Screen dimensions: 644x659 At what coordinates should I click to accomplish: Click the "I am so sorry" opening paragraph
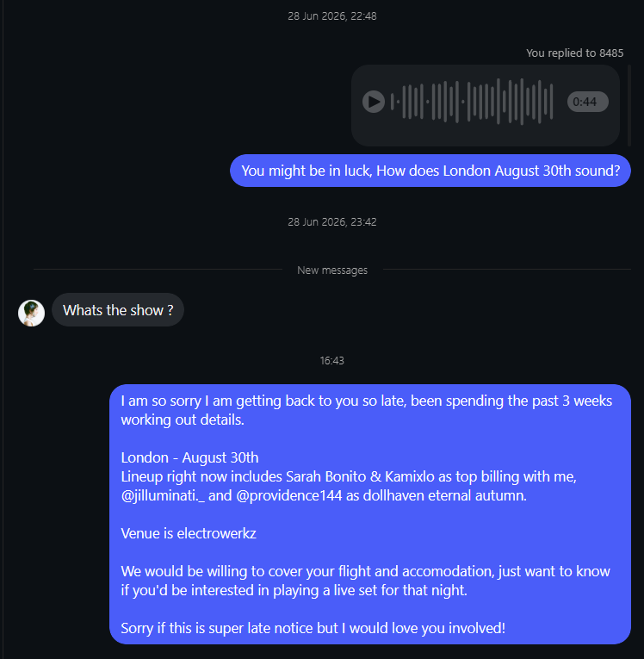tap(366, 410)
